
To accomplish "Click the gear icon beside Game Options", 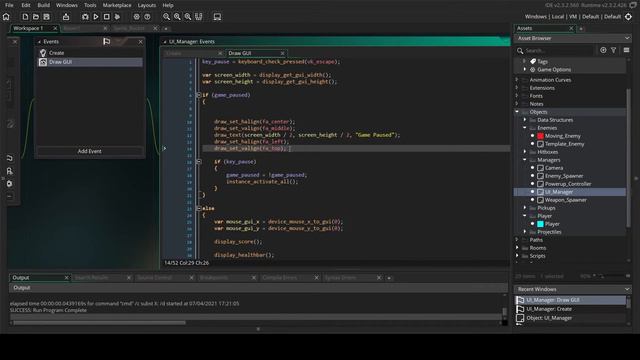I will click(533, 70).
